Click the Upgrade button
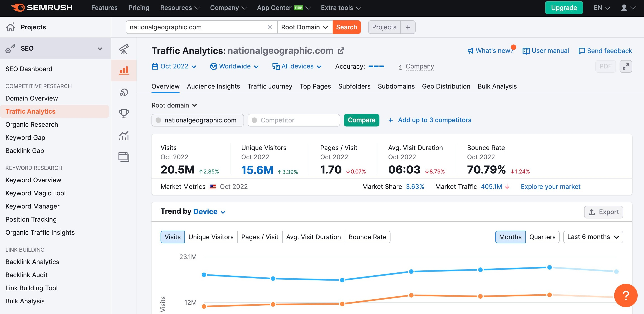 pyautogui.click(x=564, y=8)
